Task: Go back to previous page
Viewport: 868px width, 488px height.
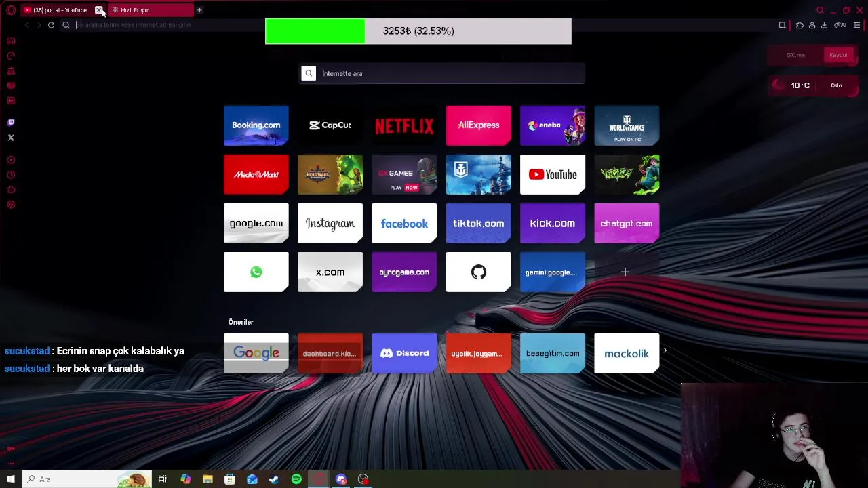Action: tap(26, 25)
